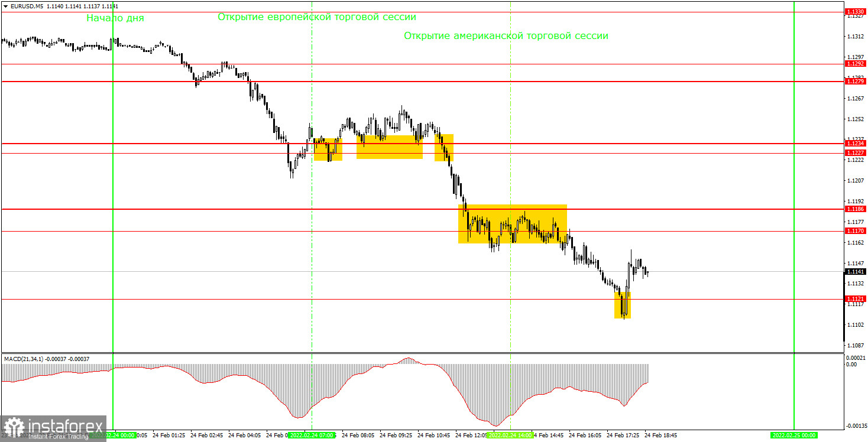Viewport: 868px width, 442px height.
Task: Click the 1.1234 red price level tag
Action: (855, 144)
